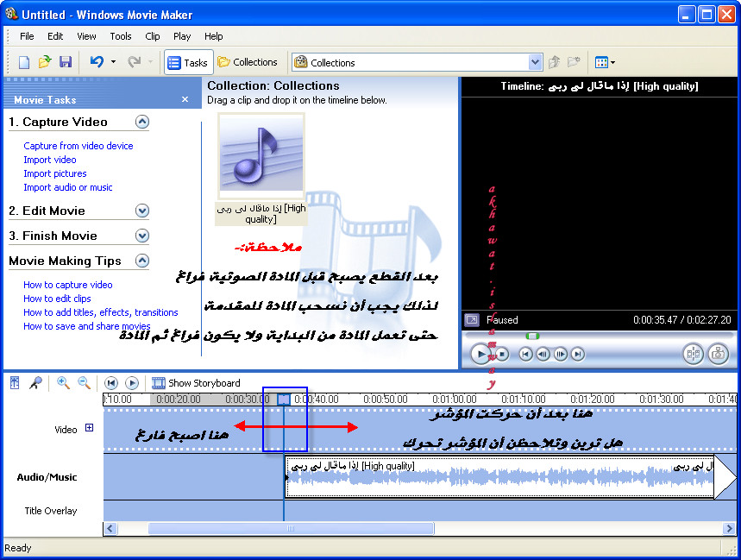Viewport: 741px width, 560px height.
Task: Open How to edit clips tip
Action: pos(57,299)
